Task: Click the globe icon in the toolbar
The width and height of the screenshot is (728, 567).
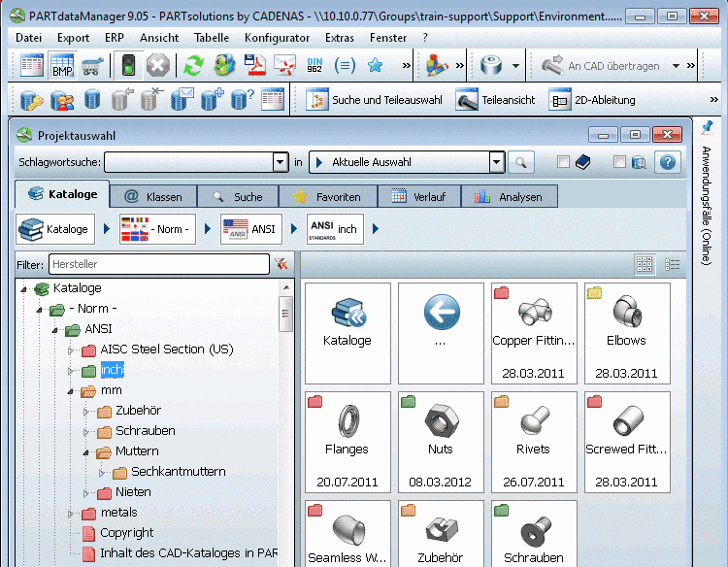Action: (224, 65)
